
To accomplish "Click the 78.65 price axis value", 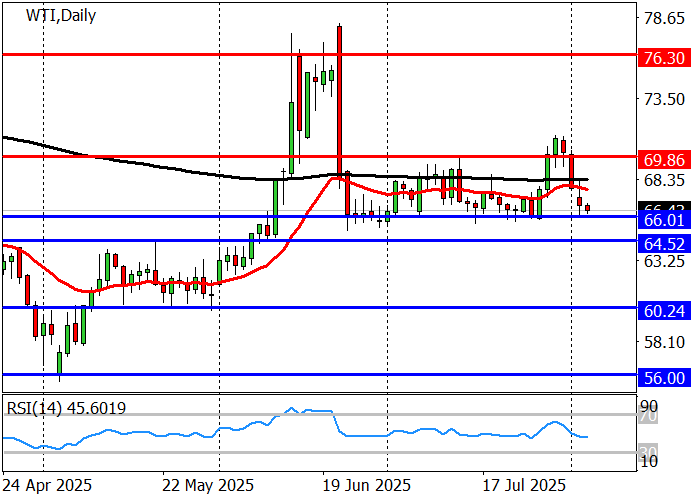I will coord(662,18).
